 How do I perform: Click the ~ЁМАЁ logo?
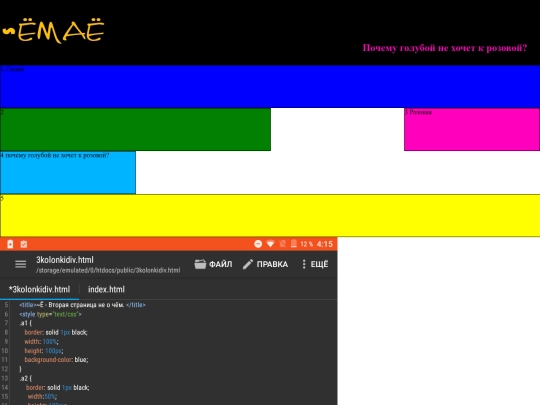53,31
